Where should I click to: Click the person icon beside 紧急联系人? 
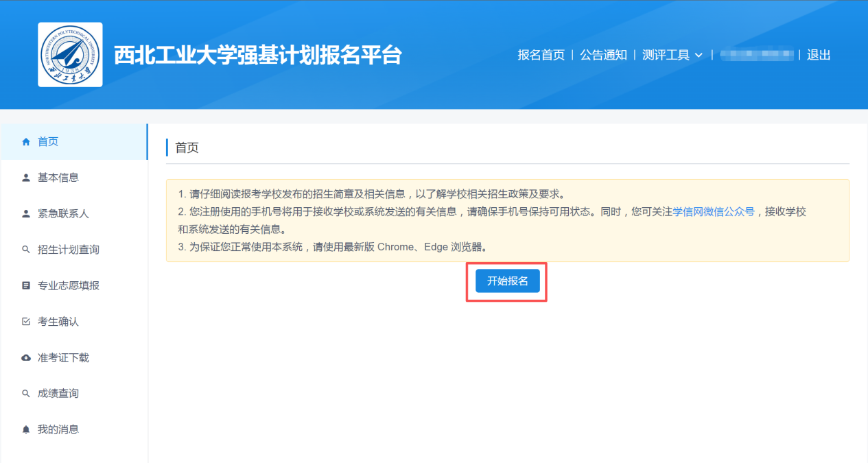click(26, 214)
